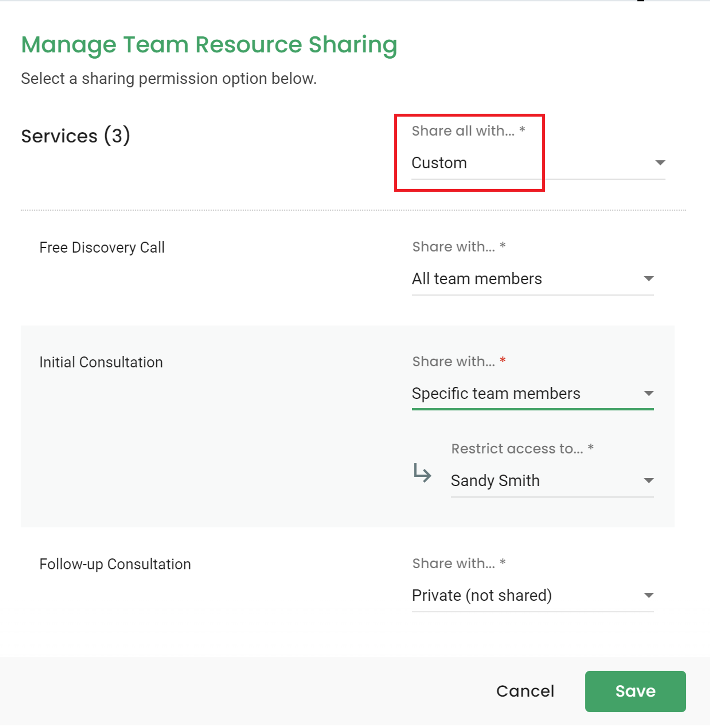
Task: Click the arrow beside Custom
Action: pos(660,163)
